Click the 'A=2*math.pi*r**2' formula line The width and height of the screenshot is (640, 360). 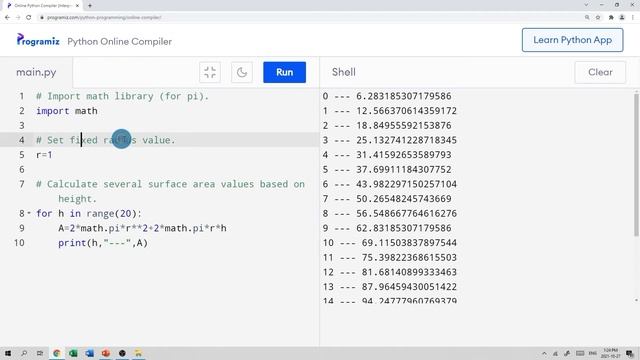coord(142,228)
